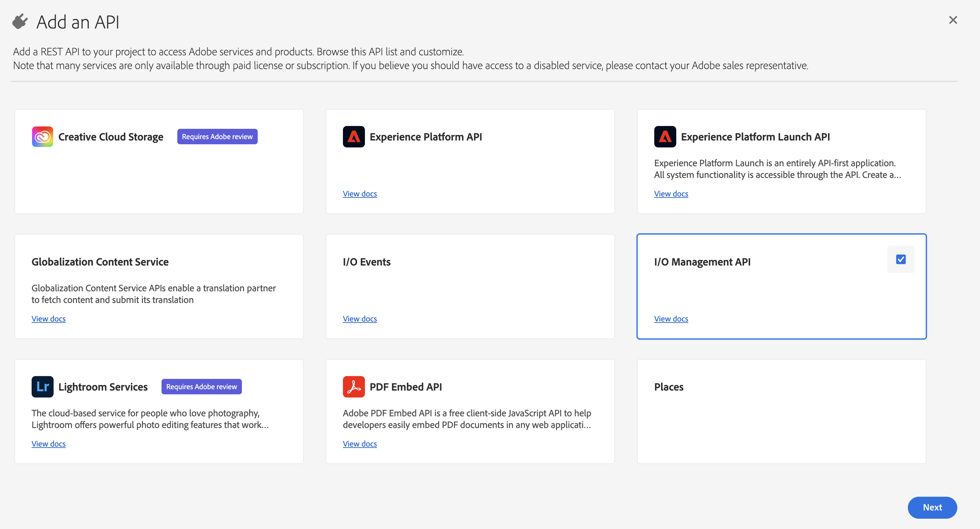Image resolution: width=980 pixels, height=529 pixels.
Task: Open View docs for Lightroom Services
Action: pos(48,443)
